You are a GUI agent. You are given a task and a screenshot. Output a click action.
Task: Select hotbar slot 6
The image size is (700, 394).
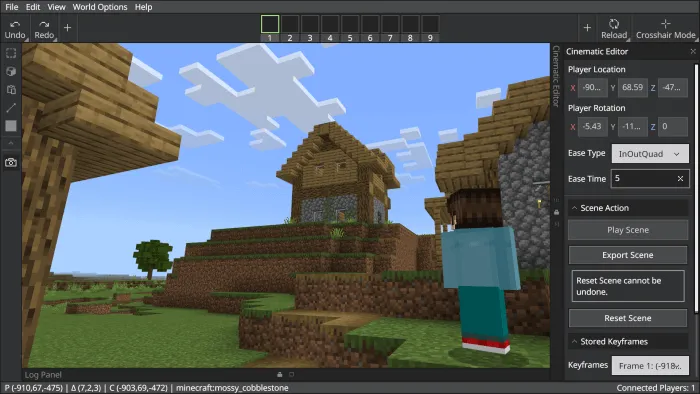pos(370,25)
